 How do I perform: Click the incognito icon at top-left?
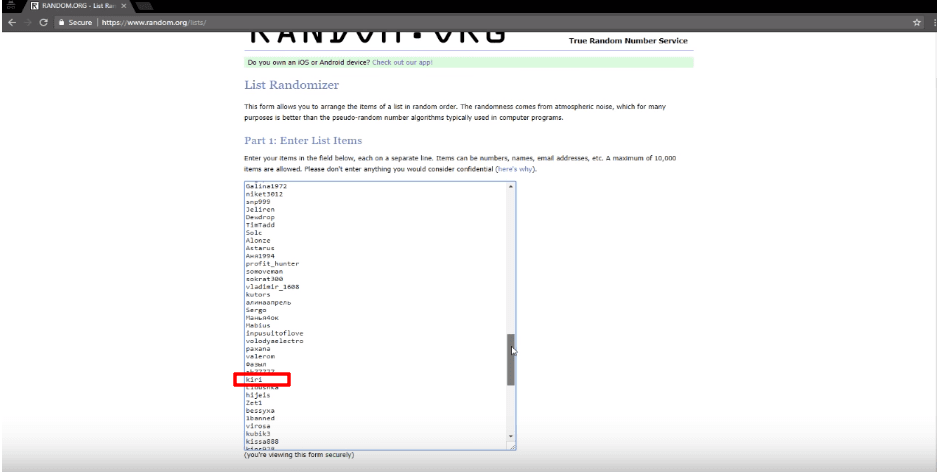click(11, 5)
